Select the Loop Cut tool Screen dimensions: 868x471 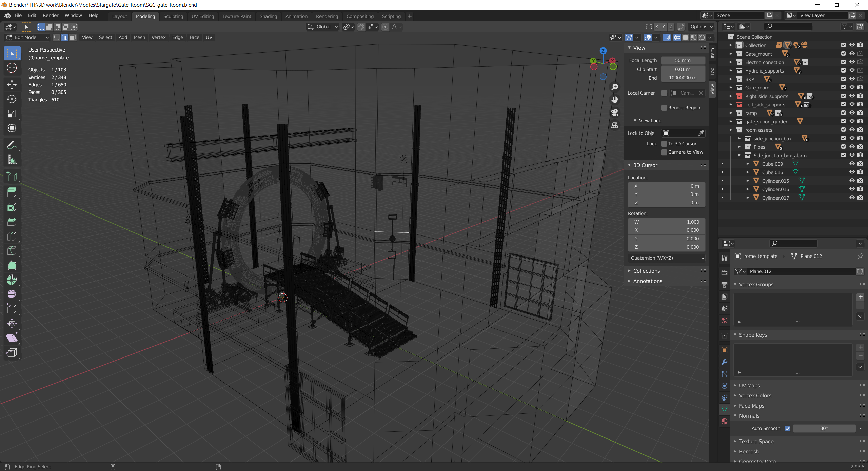tap(12, 236)
